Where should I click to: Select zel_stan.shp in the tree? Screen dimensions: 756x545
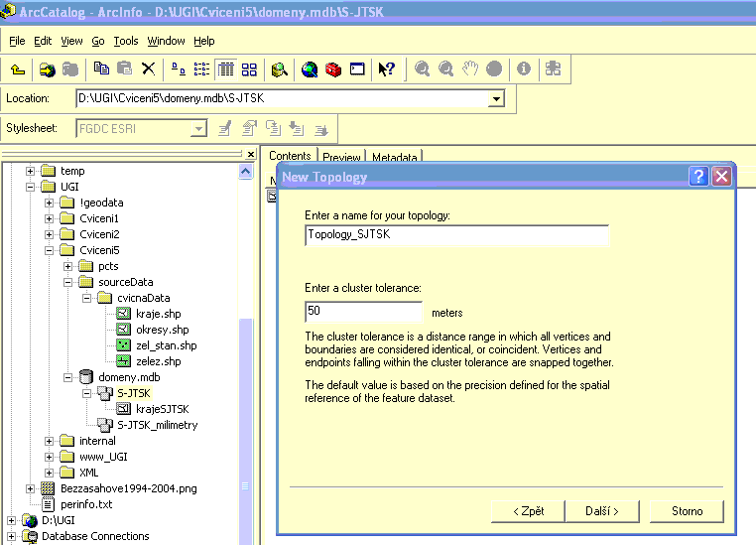[x=166, y=345]
